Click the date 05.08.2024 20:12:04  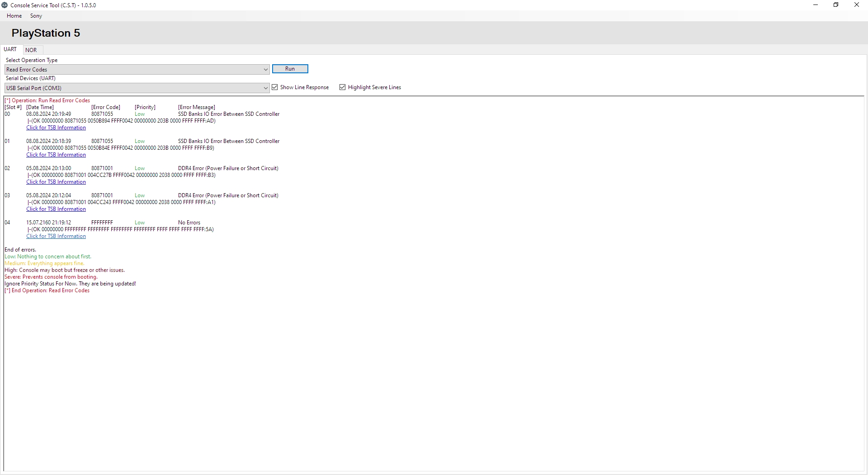click(48, 195)
